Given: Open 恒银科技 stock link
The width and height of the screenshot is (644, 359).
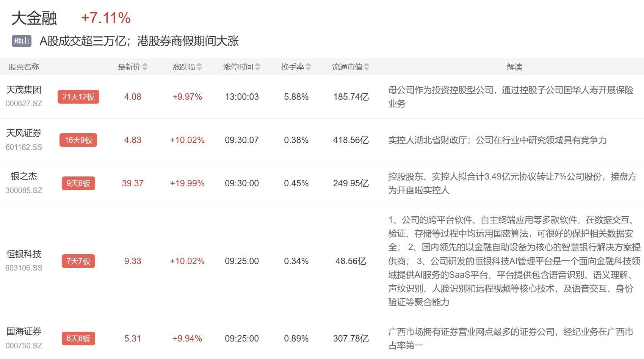Looking at the screenshot, I should tap(24, 254).
